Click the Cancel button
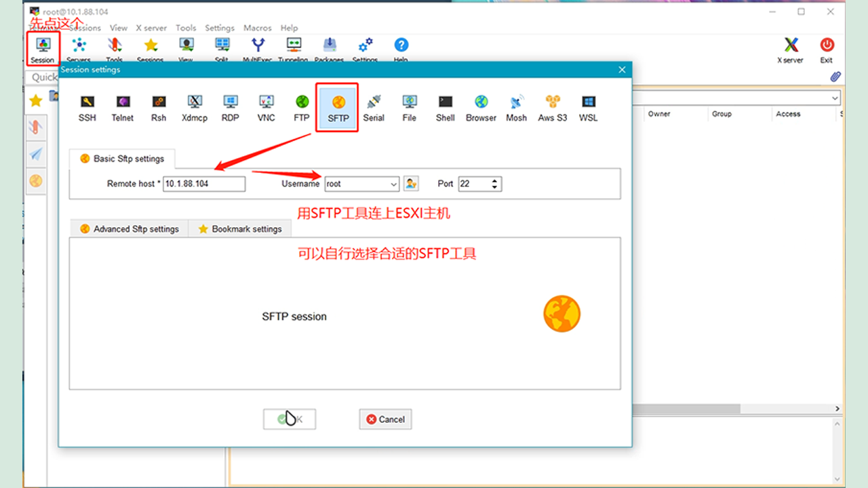Screen dimensions: 868x488 pyautogui.click(x=385, y=420)
